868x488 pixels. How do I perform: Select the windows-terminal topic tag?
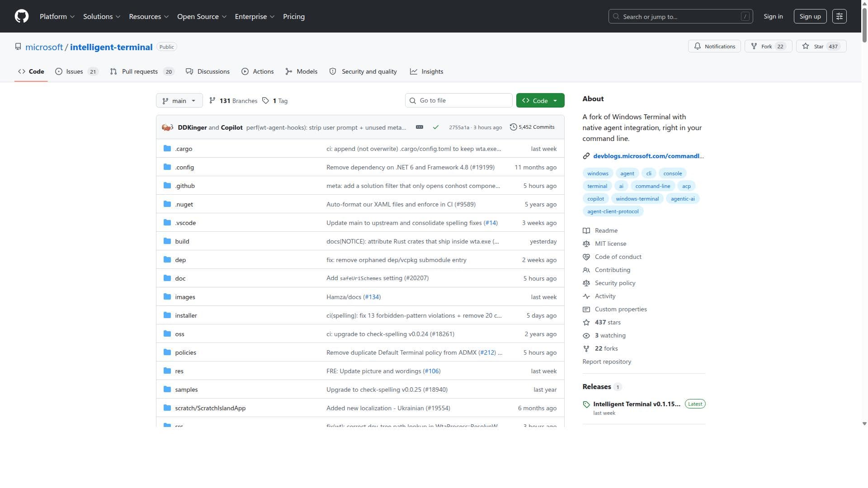pyautogui.click(x=637, y=199)
